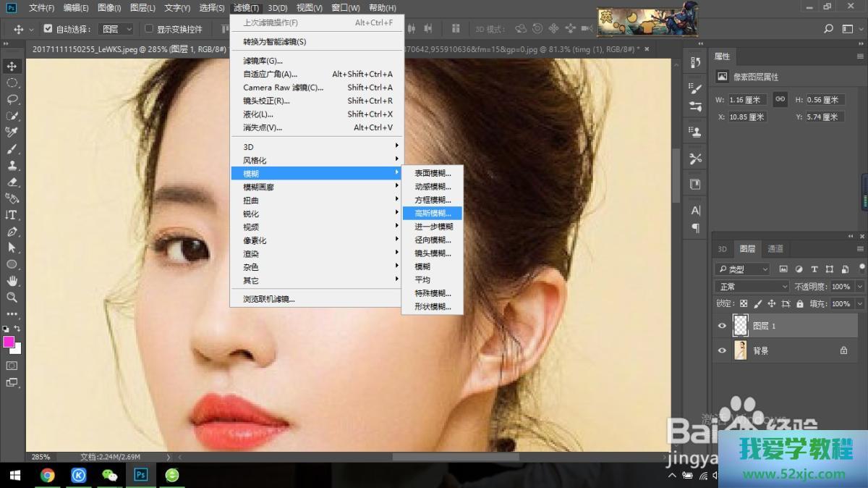Image resolution: width=868 pixels, height=488 pixels.
Task: Click the magenta foreground color swatch
Action: click(x=9, y=342)
